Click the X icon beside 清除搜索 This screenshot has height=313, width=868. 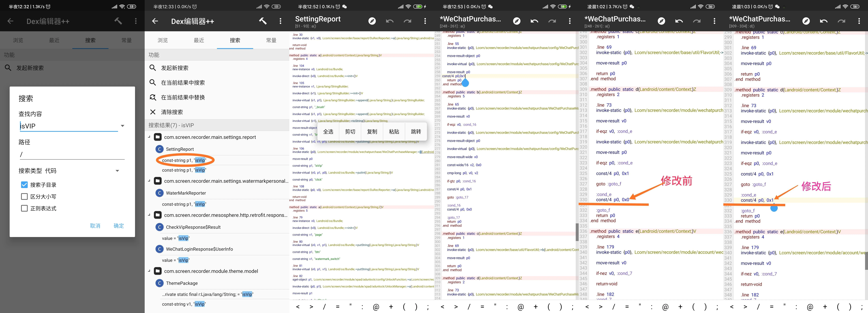click(x=153, y=112)
